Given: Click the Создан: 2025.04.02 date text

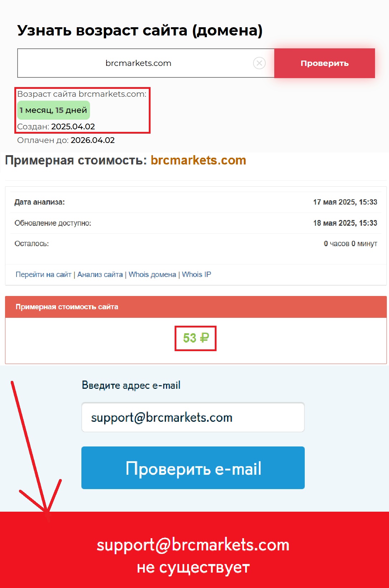Looking at the screenshot, I should [56, 126].
